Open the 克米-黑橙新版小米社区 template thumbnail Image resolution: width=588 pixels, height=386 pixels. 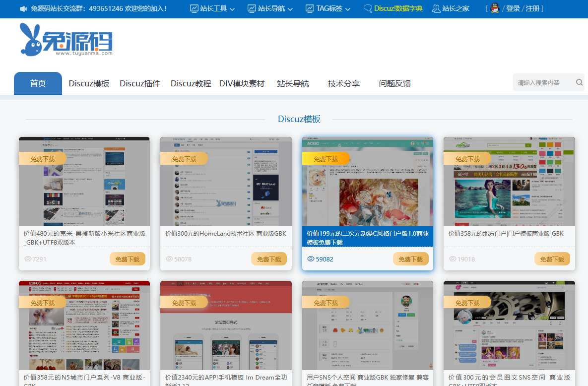tap(84, 182)
